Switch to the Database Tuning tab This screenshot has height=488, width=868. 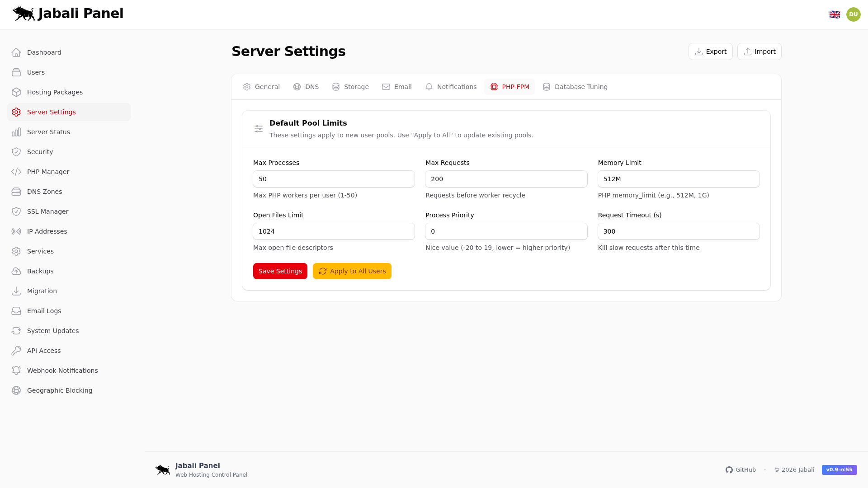(575, 87)
